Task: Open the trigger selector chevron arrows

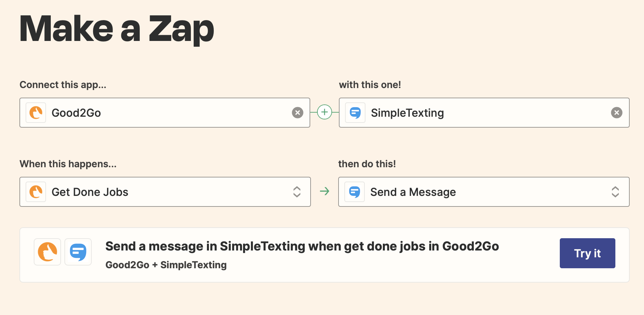Action: point(297,192)
